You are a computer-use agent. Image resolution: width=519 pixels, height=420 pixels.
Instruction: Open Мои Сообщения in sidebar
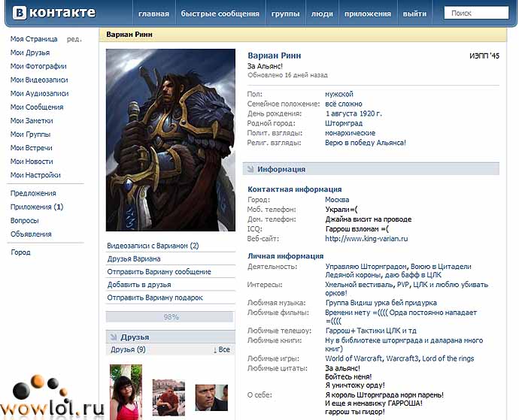[x=37, y=107]
